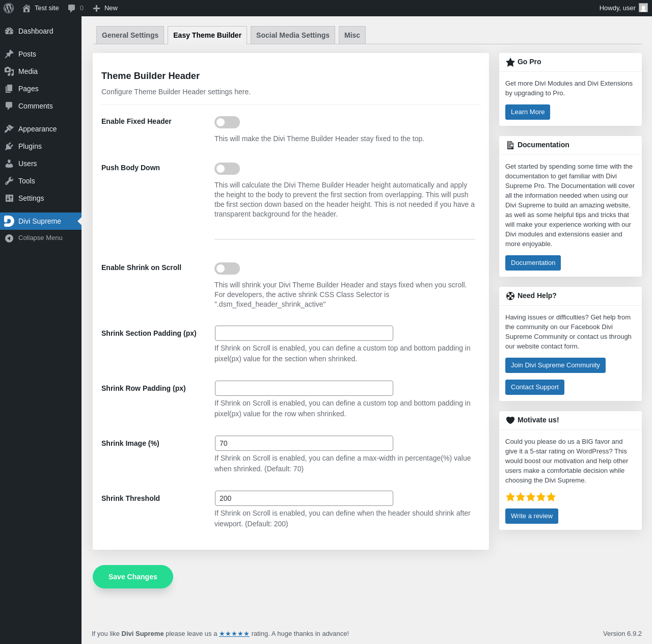Screen dimensions: 652x644
Task: Click the Shrink Threshold input field
Action: [x=304, y=498]
